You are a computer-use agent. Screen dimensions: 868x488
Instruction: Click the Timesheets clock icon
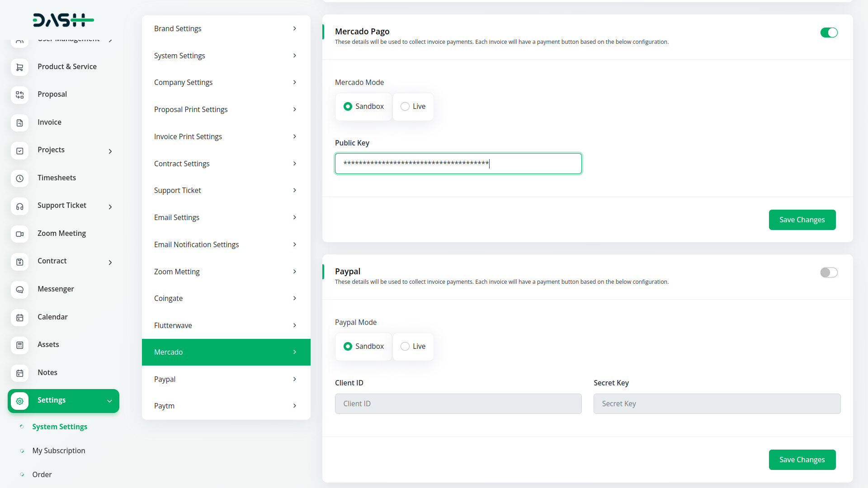19,178
